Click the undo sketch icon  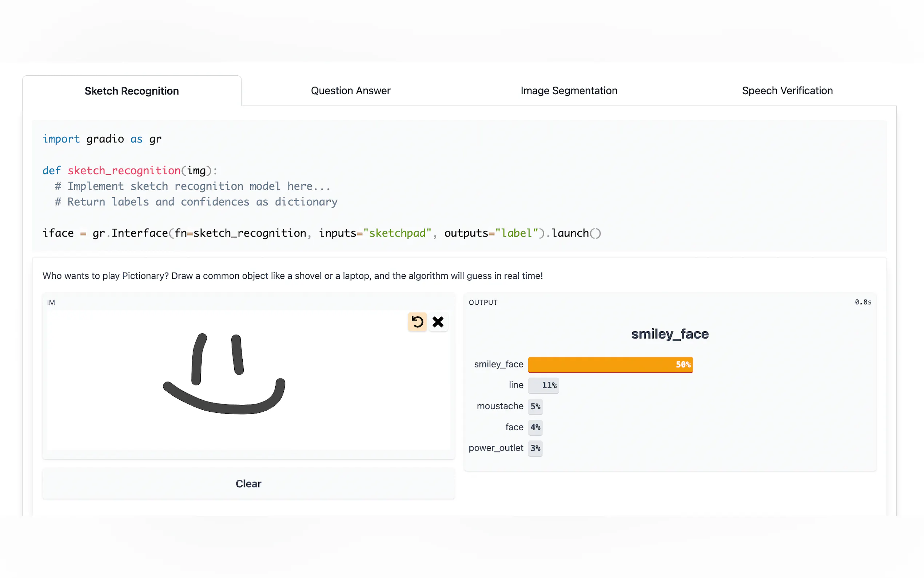click(417, 322)
